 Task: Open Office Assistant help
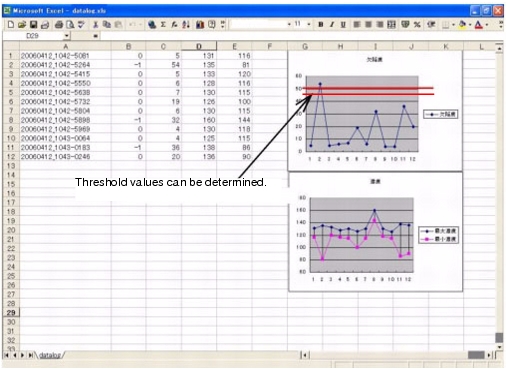point(212,24)
